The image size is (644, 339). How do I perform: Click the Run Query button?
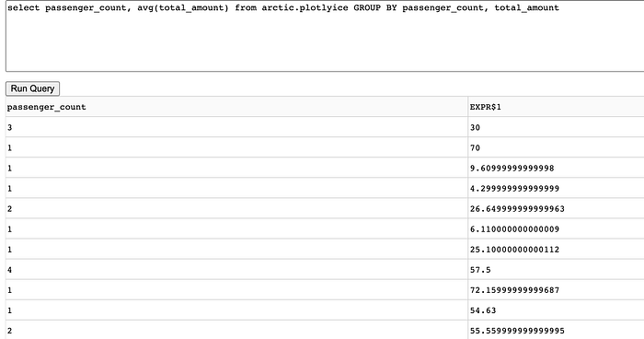click(32, 88)
